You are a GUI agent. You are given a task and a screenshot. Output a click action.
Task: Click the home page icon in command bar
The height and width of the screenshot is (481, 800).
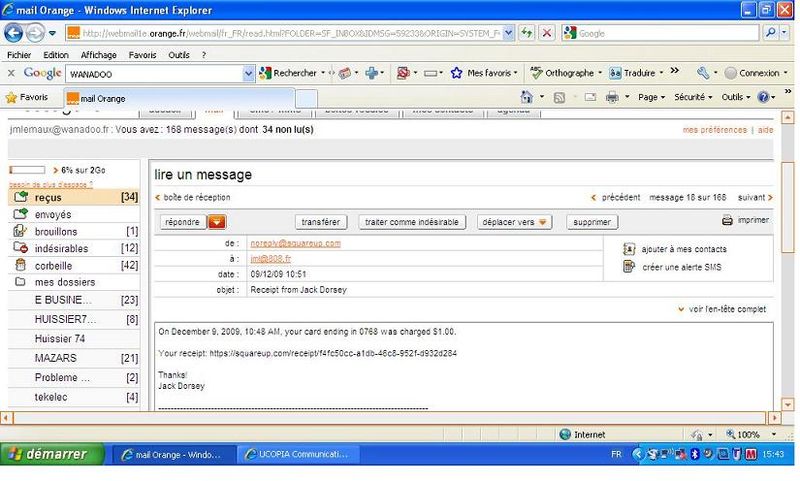pyautogui.click(x=527, y=97)
